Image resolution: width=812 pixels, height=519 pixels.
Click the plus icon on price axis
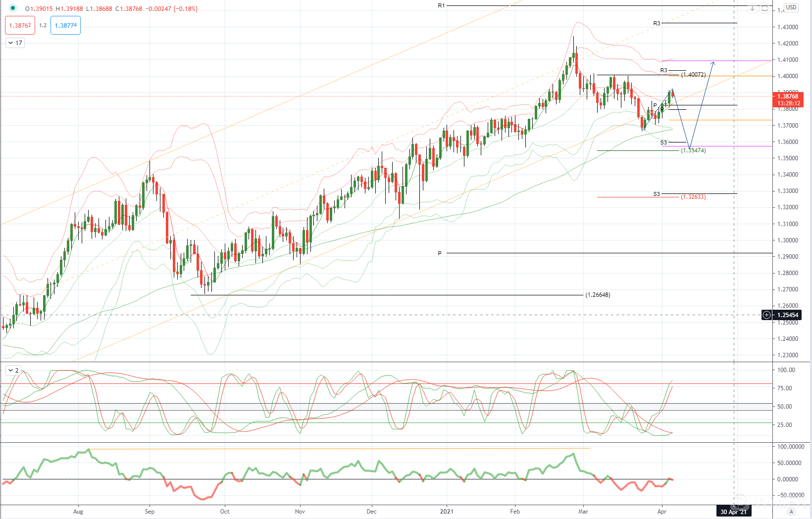(766, 315)
